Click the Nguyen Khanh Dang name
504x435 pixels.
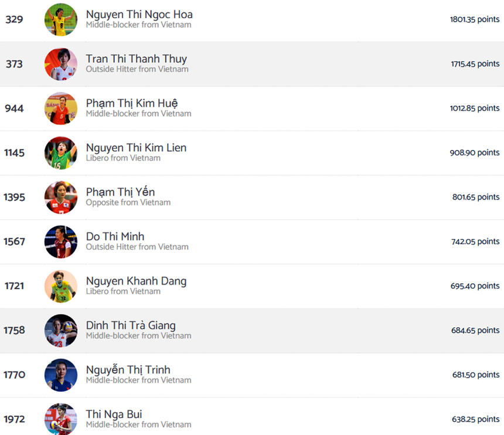click(x=136, y=282)
